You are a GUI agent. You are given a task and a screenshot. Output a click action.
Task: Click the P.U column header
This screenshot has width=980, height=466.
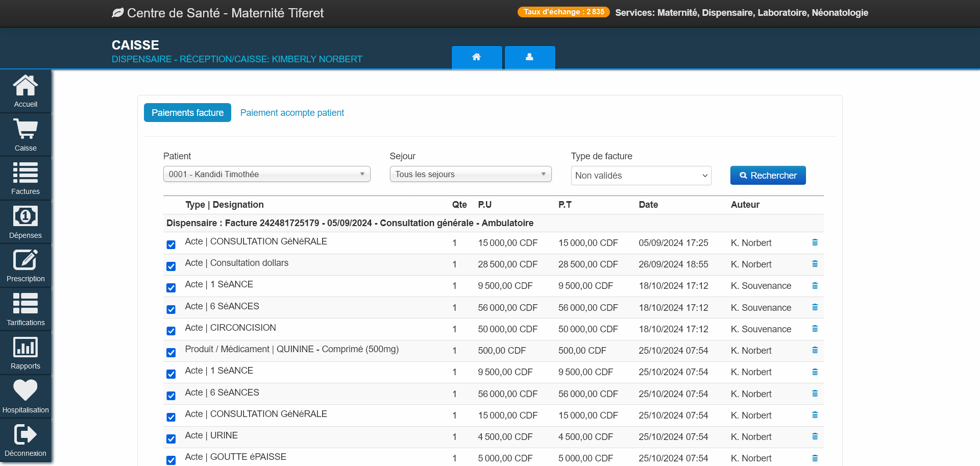click(x=484, y=205)
